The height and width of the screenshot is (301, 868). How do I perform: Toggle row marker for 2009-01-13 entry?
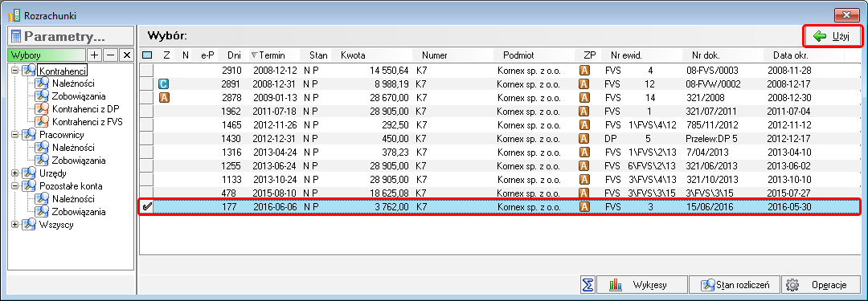147,97
